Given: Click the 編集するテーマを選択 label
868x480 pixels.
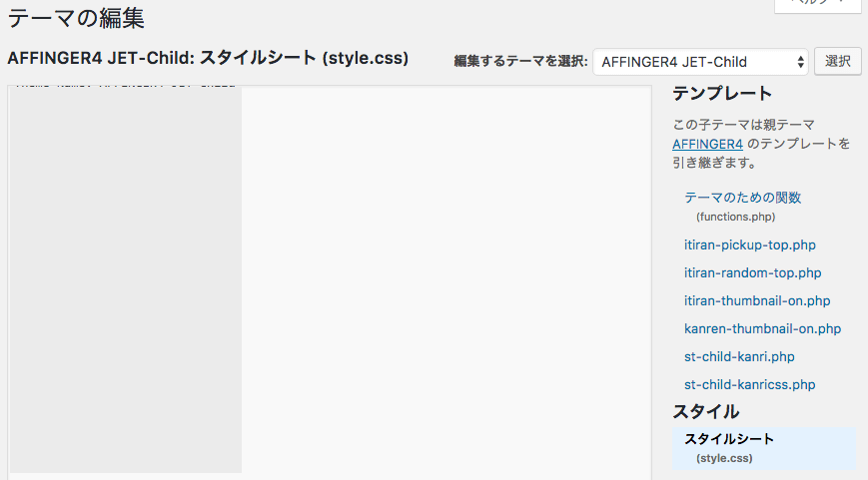Looking at the screenshot, I should pos(520,62).
